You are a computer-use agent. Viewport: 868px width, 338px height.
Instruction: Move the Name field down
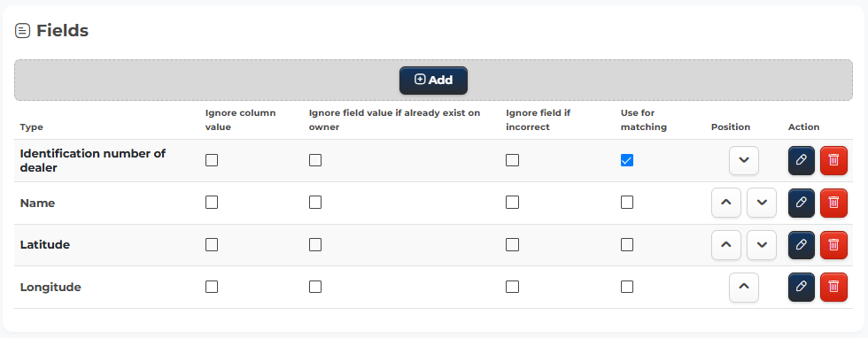point(761,203)
